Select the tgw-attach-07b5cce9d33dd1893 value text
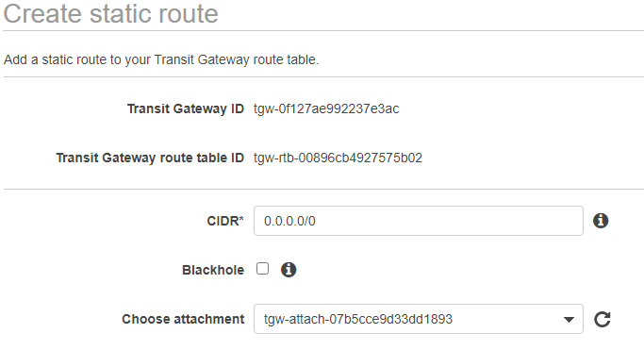The image size is (644, 350). [358, 319]
